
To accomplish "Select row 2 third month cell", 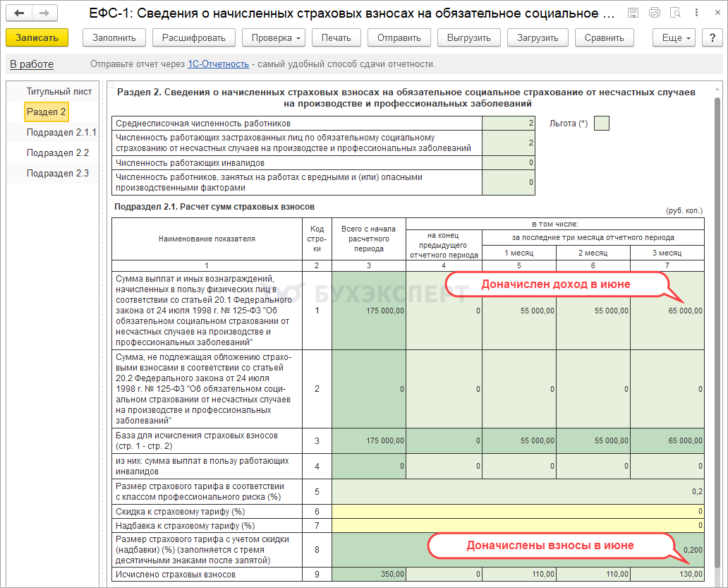I will (667, 389).
